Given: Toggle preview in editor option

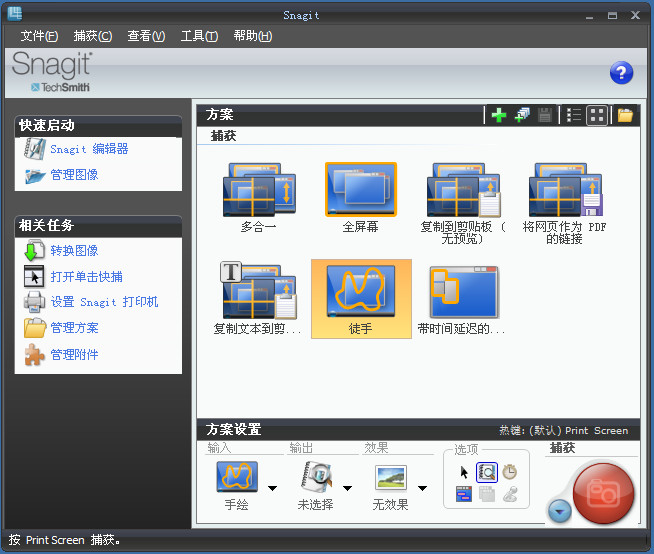Looking at the screenshot, I should click(487, 472).
